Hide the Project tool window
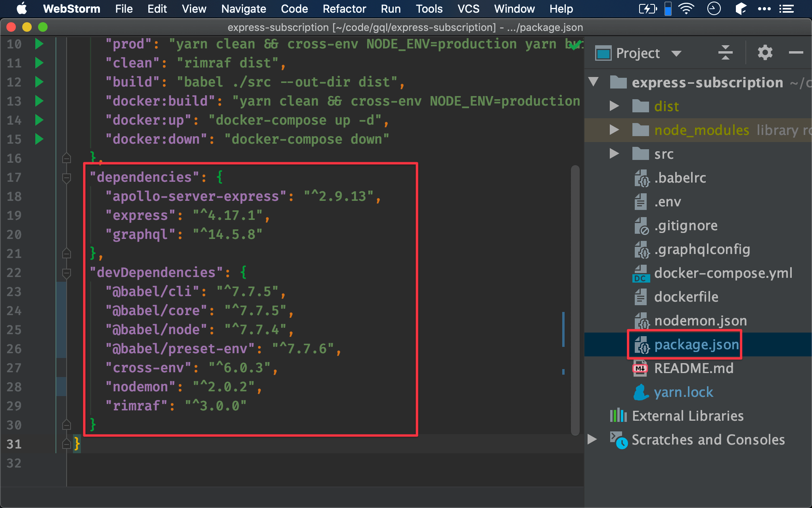Screen dimensions: 812x508 pos(796,52)
